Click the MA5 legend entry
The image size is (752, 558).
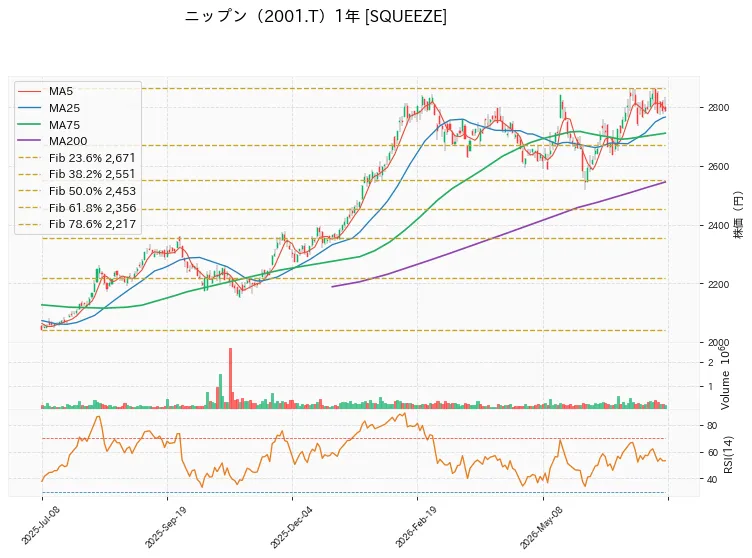coord(60,91)
